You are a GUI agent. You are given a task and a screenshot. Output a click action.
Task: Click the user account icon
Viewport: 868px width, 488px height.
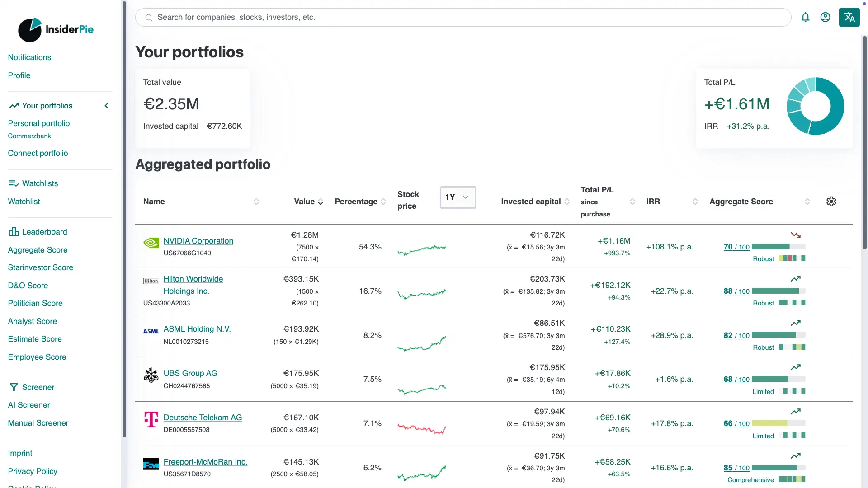pos(825,17)
